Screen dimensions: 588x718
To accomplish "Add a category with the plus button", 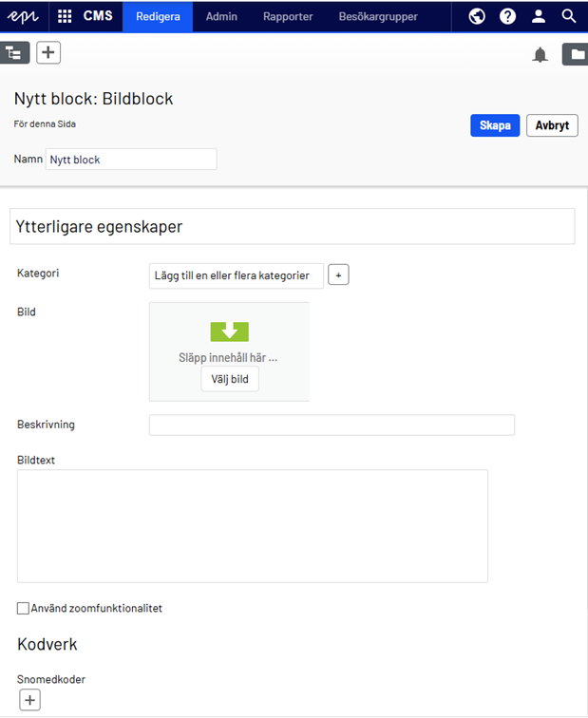I will (339, 275).
